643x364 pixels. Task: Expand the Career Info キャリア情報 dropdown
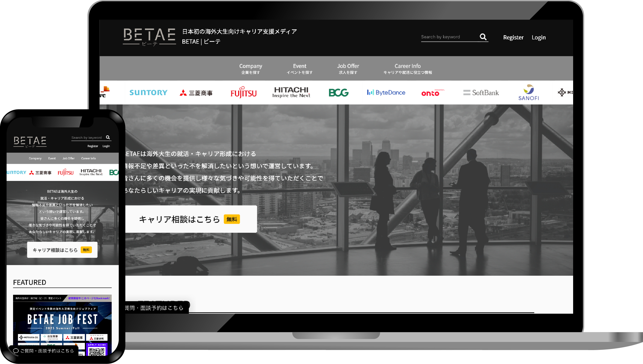[x=407, y=68]
